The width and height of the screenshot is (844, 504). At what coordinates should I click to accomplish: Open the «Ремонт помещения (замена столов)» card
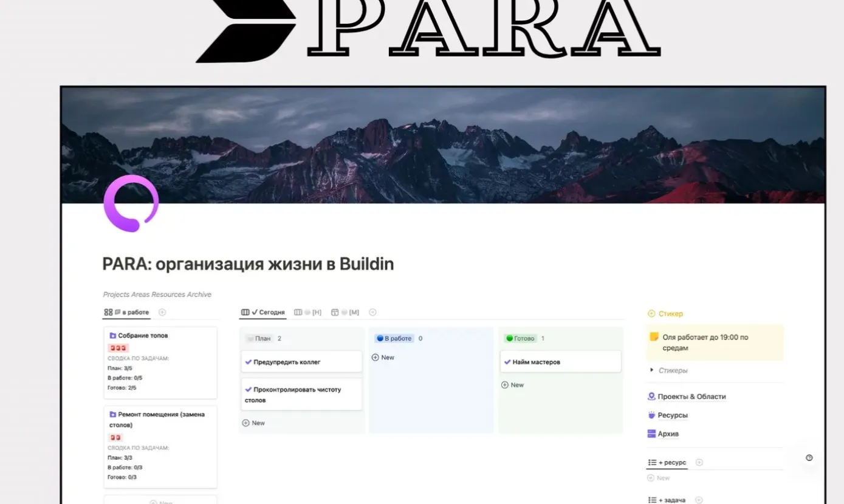click(160, 448)
